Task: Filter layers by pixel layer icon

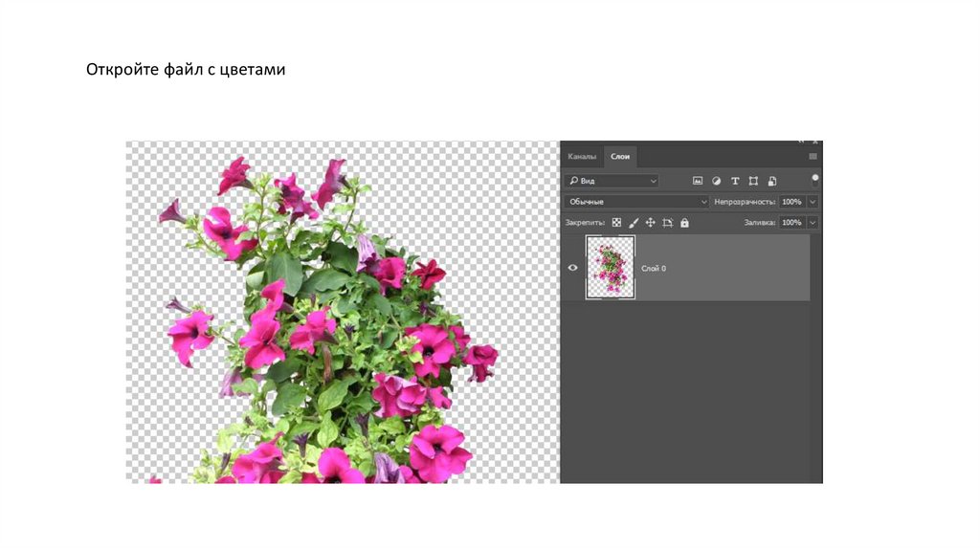Action: tap(698, 181)
